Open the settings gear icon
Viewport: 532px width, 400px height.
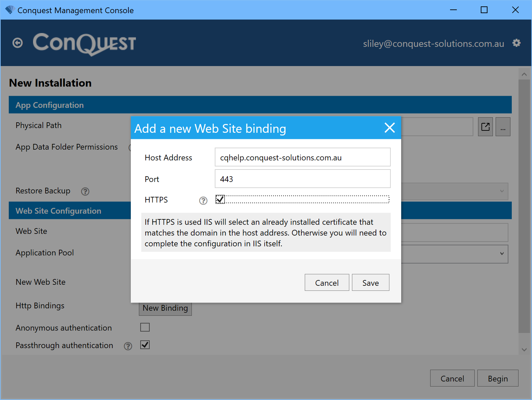tap(516, 43)
